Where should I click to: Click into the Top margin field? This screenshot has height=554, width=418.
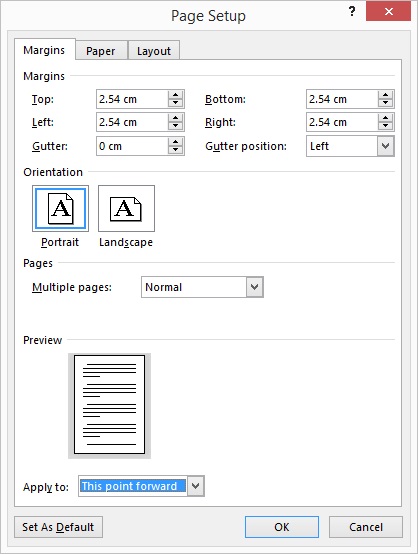tap(132, 99)
